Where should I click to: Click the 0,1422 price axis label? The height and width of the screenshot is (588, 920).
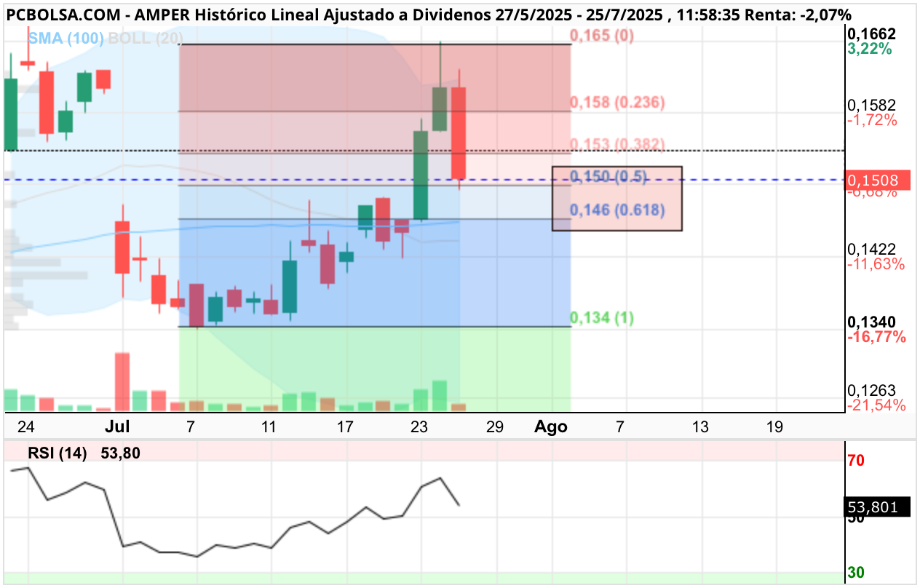871,250
